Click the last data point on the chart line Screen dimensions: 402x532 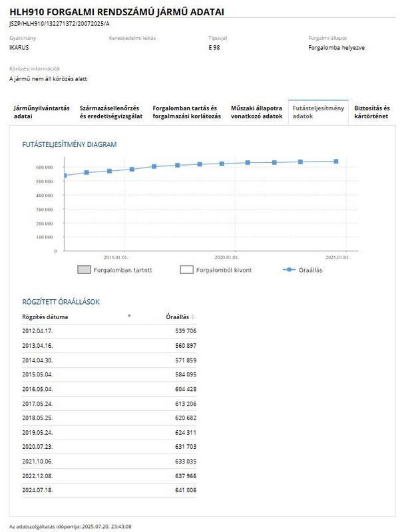[336, 161]
